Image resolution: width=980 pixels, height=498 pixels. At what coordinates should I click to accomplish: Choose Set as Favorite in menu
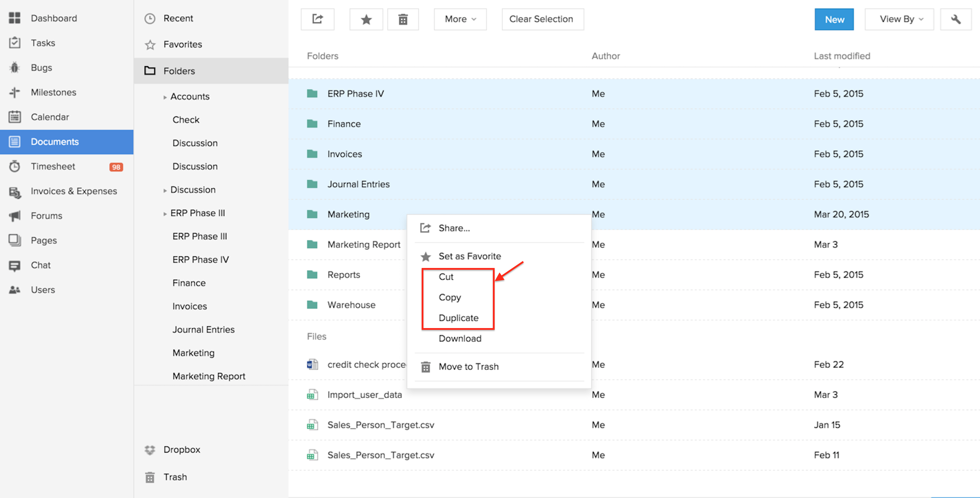point(470,256)
